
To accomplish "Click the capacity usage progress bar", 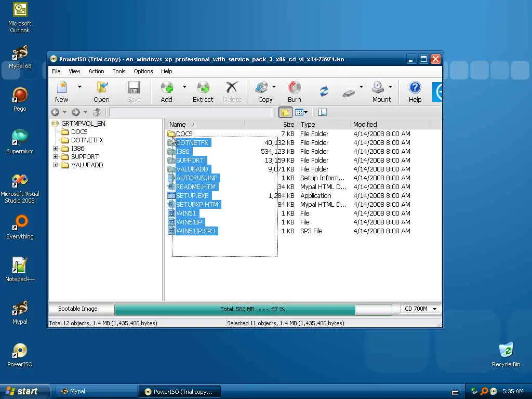I will click(253, 309).
